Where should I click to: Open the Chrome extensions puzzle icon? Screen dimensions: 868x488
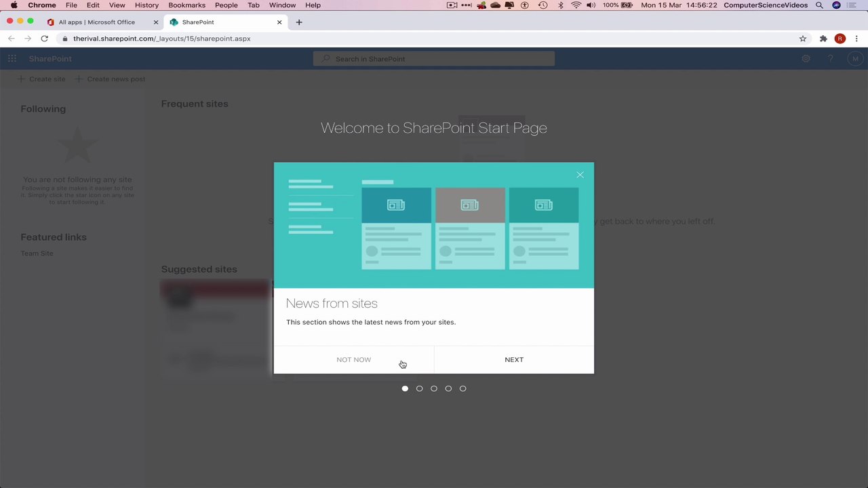823,39
